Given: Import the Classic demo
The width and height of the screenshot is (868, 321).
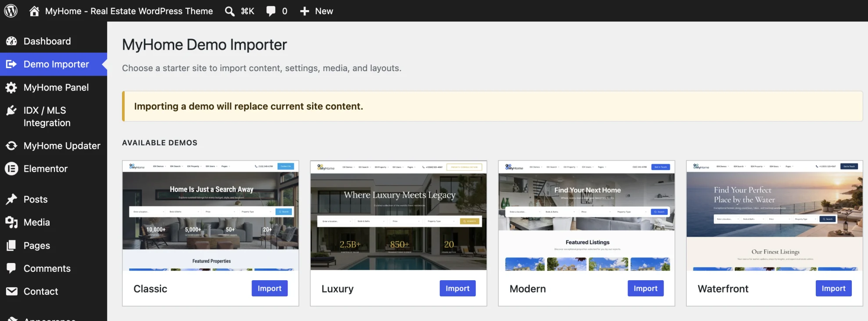Looking at the screenshot, I should click(269, 289).
